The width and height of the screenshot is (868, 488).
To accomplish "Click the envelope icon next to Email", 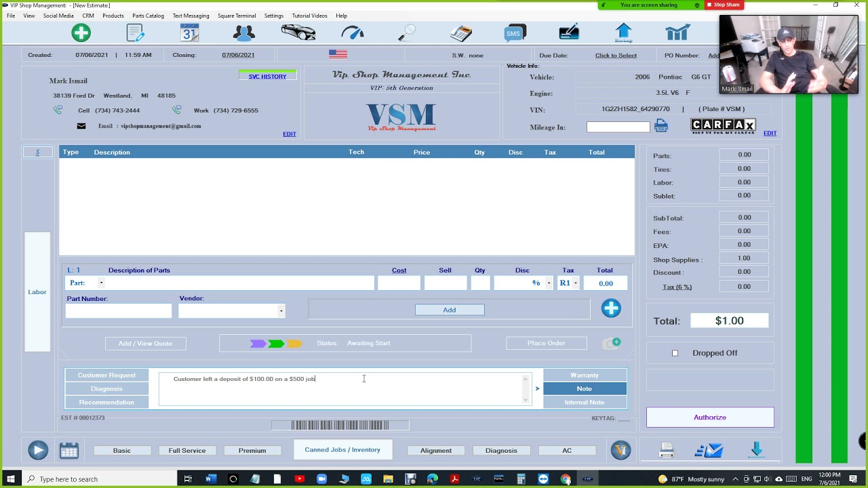I will click(81, 126).
